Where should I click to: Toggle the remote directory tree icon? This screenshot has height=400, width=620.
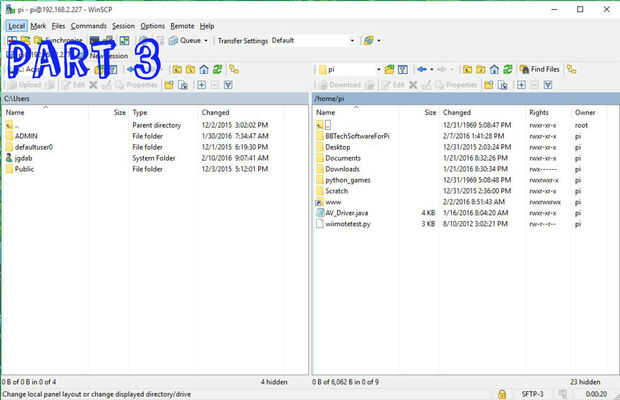coord(571,70)
